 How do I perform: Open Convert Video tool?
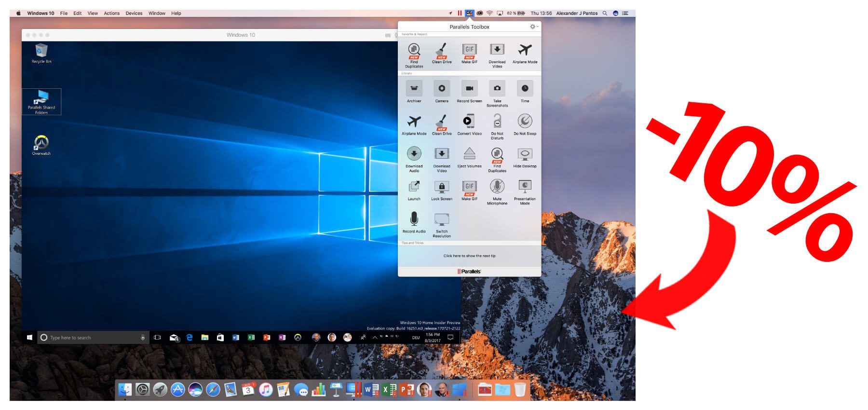469,124
